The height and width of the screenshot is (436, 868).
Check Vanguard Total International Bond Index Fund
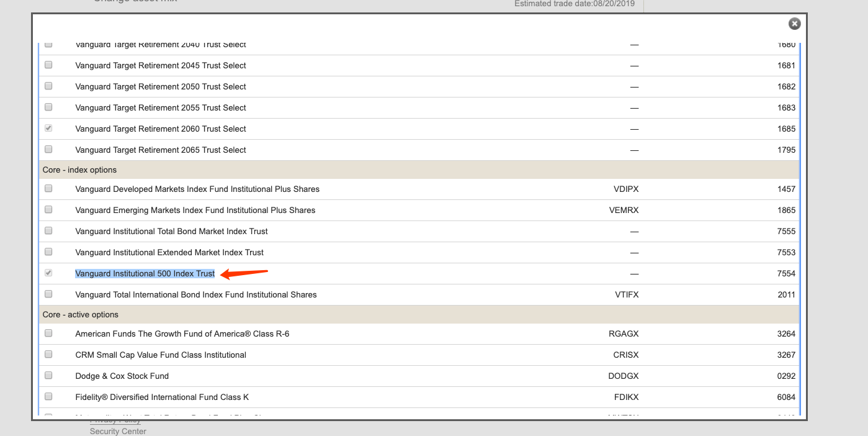tap(48, 294)
